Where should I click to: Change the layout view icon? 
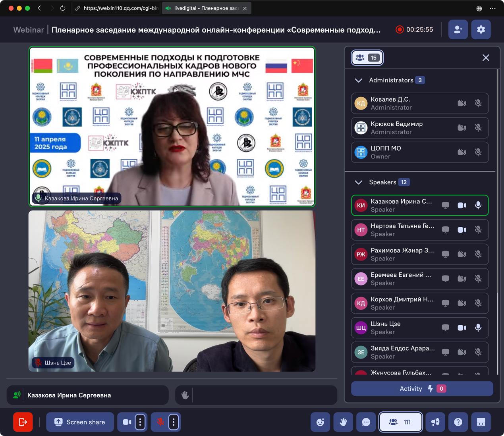481,422
